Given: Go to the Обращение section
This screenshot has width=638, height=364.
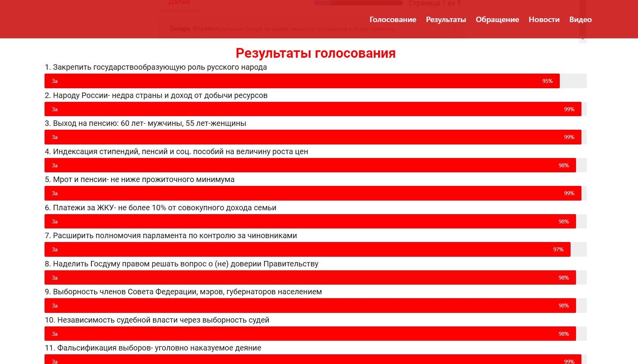Looking at the screenshot, I should 497,19.
